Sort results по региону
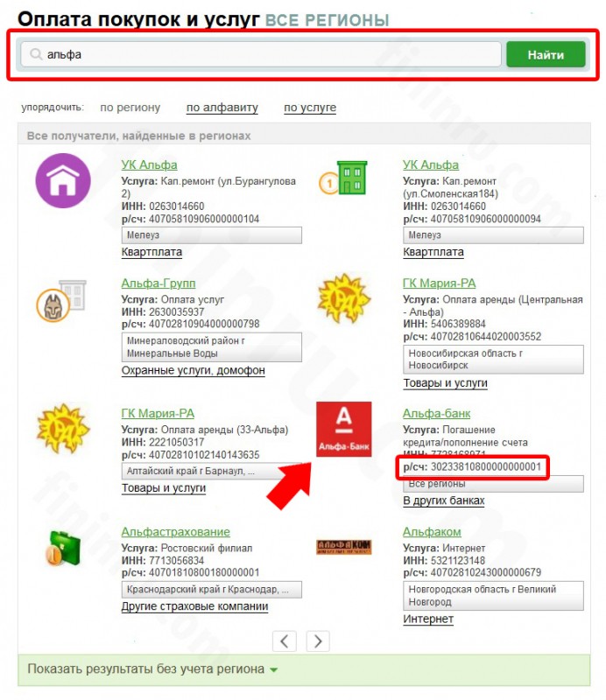Image resolution: width=606 pixels, height=700 pixels. (x=130, y=108)
